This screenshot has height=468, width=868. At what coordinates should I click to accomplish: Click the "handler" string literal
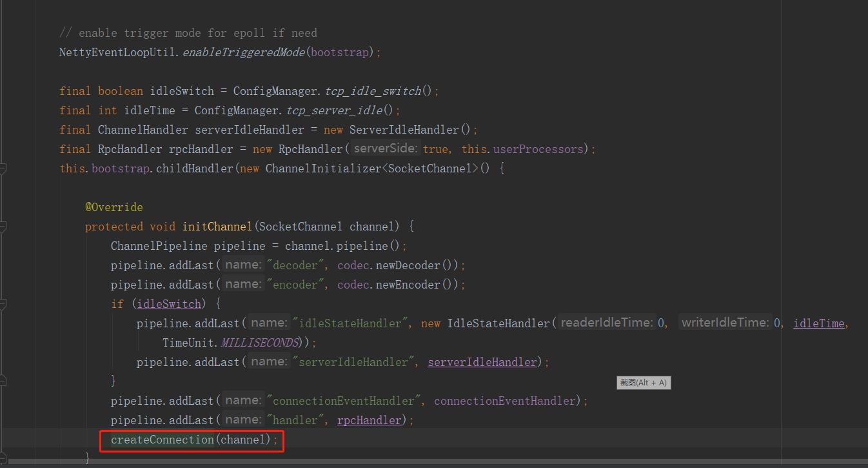coord(295,420)
